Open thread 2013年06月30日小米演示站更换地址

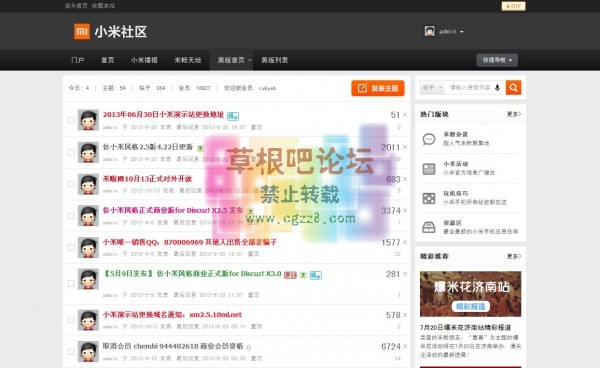[x=163, y=114]
